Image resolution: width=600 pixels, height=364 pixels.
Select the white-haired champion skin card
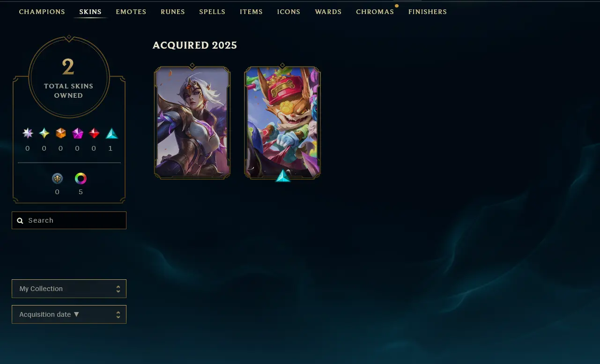[x=192, y=122]
